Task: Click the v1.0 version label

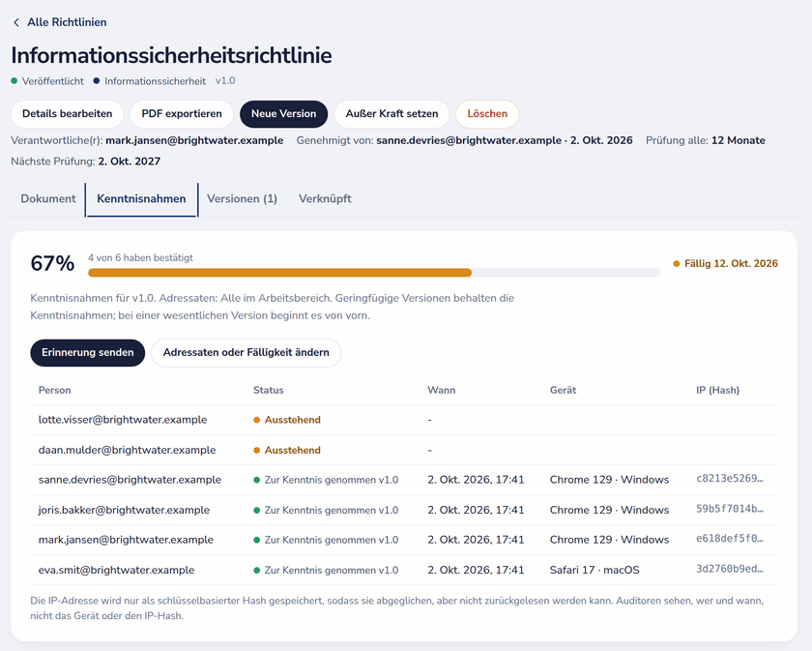Action: click(225, 81)
